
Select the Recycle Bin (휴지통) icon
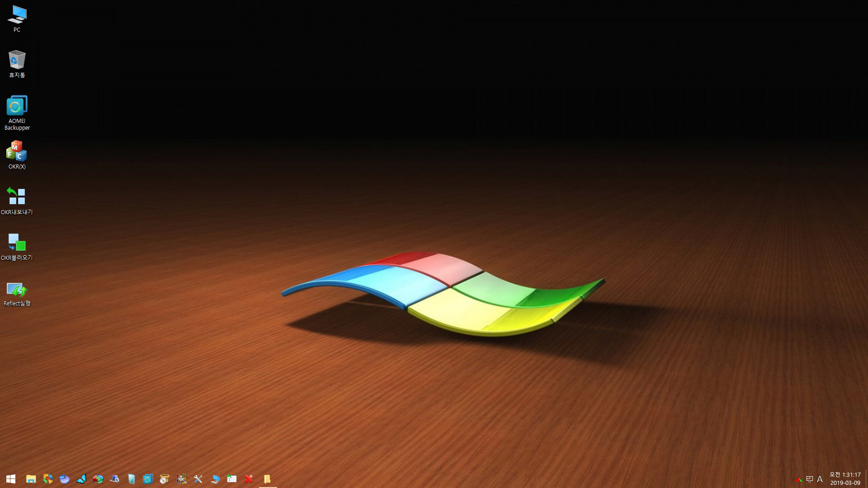17,64
